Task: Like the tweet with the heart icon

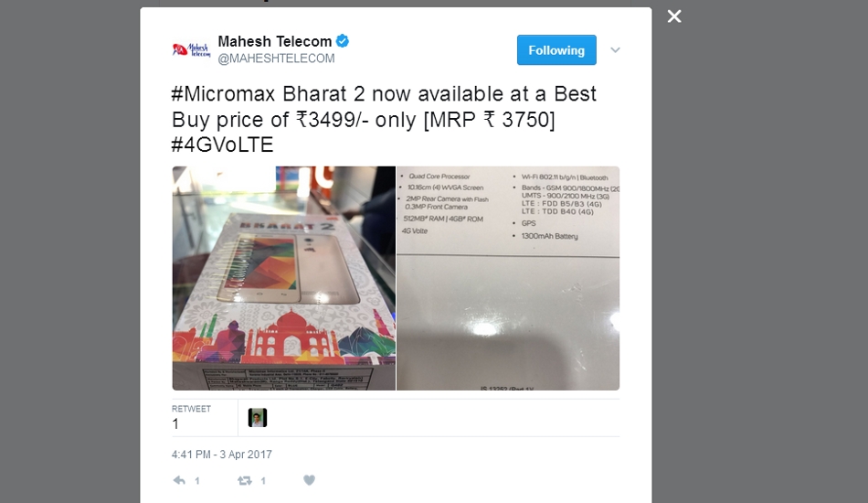Action: click(x=310, y=480)
